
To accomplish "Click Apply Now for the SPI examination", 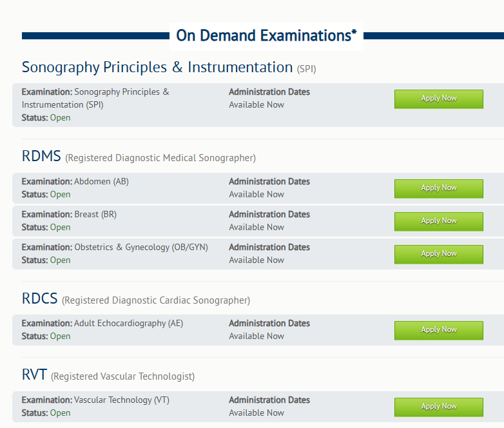I will [438, 99].
